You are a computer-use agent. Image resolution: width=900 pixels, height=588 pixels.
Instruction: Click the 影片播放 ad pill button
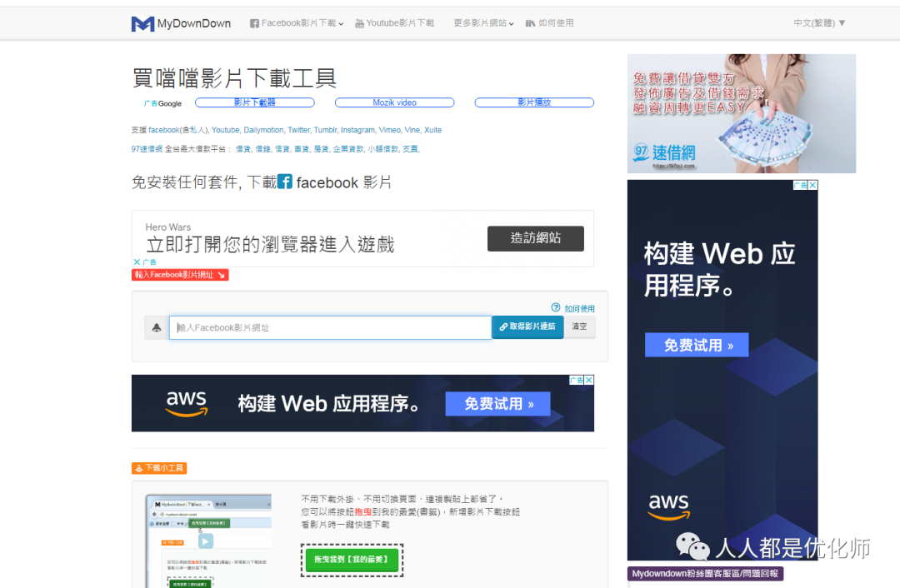[x=534, y=102]
